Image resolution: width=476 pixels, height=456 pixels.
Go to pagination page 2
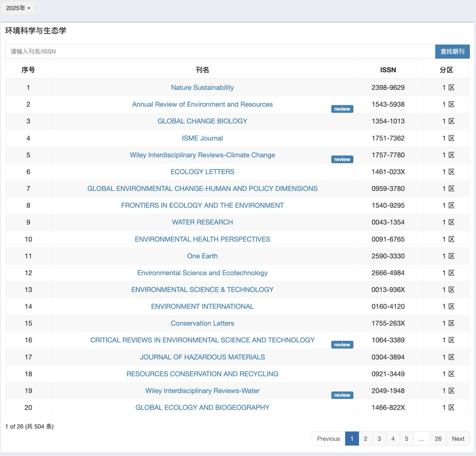[x=365, y=439]
